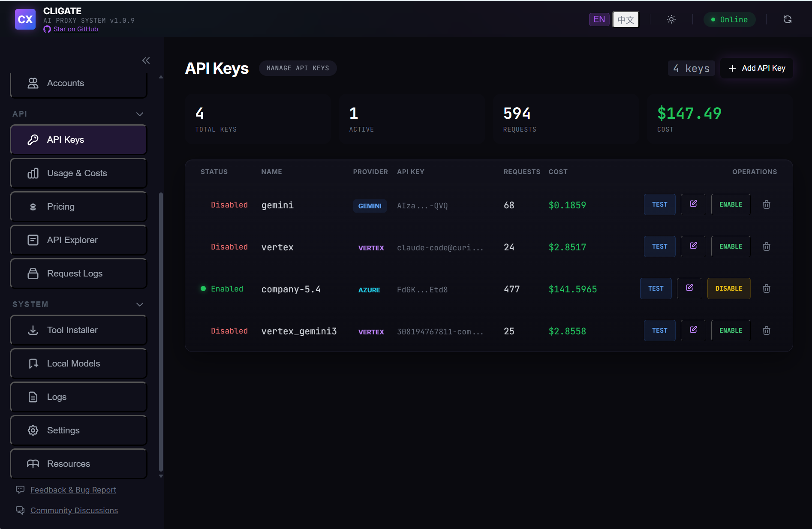Collapse the sidebar with the double-chevron icon
The height and width of the screenshot is (529, 812).
pos(146,60)
